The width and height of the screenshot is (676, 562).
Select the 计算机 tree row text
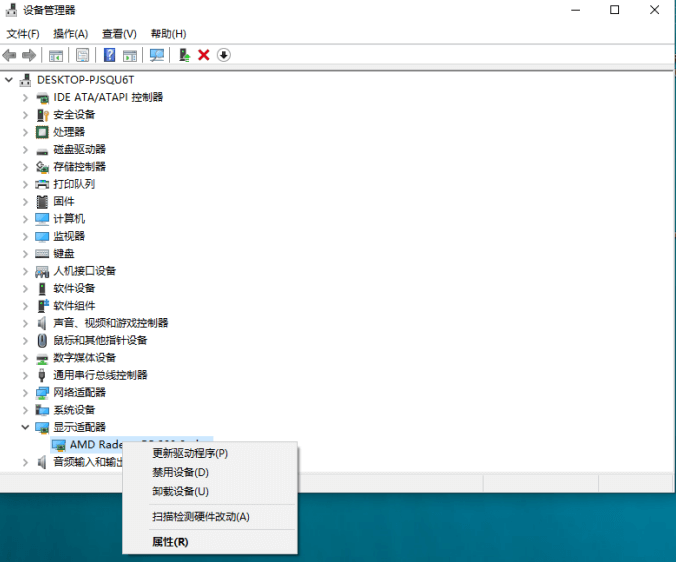69,219
